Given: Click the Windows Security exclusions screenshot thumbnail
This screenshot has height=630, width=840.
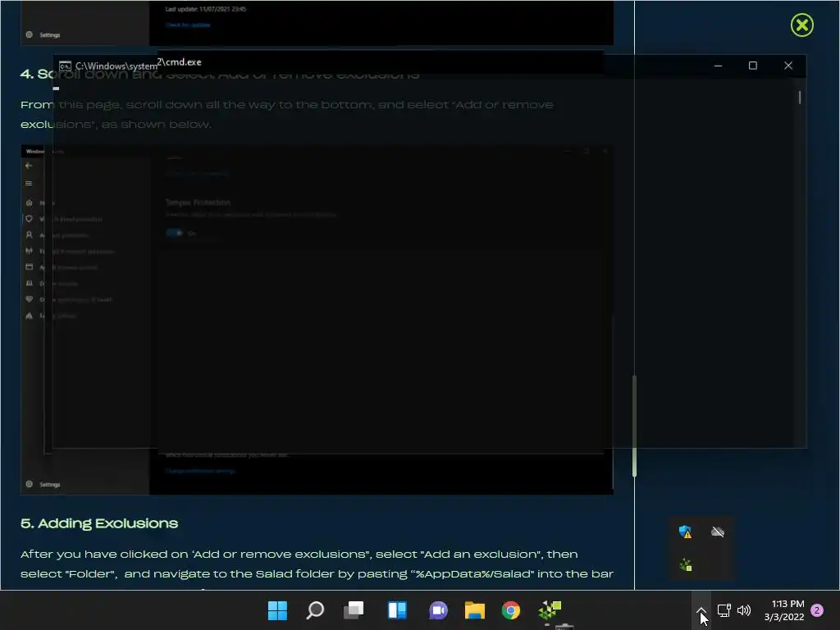Looking at the screenshot, I should click(x=317, y=319).
